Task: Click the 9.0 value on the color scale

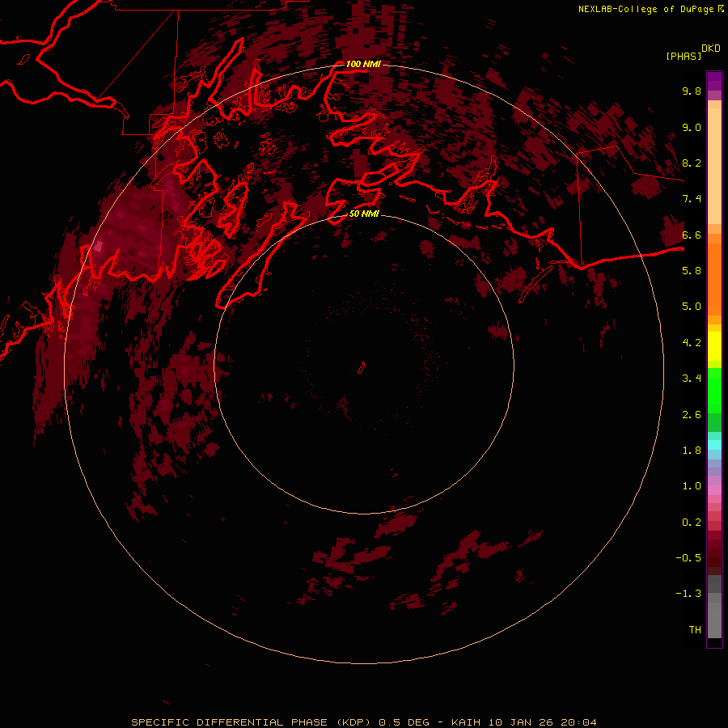Action: [x=692, y=127]
